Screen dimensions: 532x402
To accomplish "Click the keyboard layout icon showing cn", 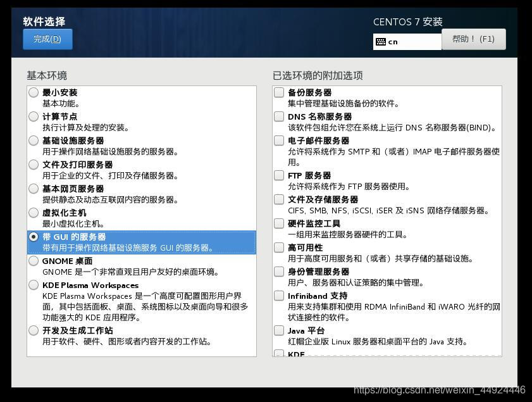I will pyautogui.click(x=380, y=42).
